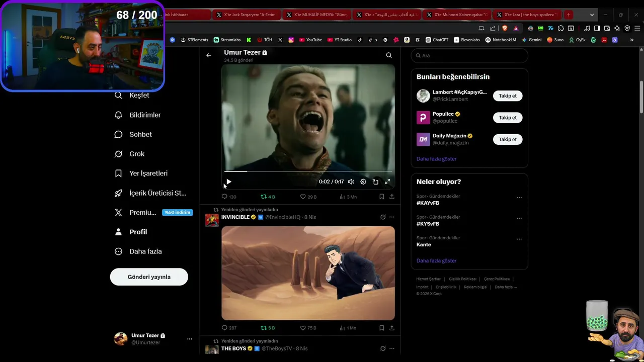Screen dimensions: 644x362
Task: Open YouTube bookmark
Action: tap(310, 40)
